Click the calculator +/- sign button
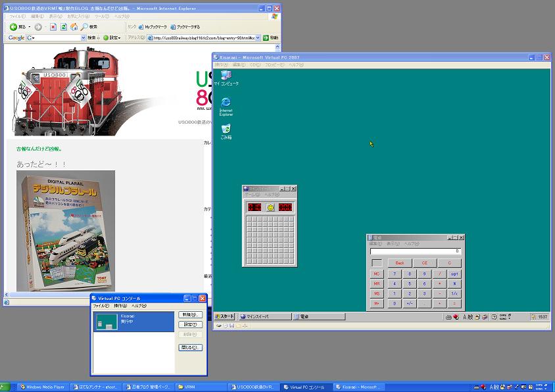555x392 pixels. pos(410,304)
